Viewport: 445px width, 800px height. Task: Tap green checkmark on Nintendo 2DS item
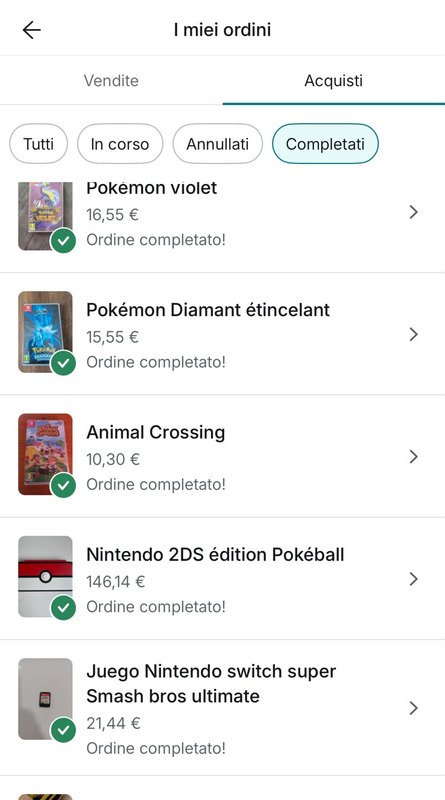(63, 608)
